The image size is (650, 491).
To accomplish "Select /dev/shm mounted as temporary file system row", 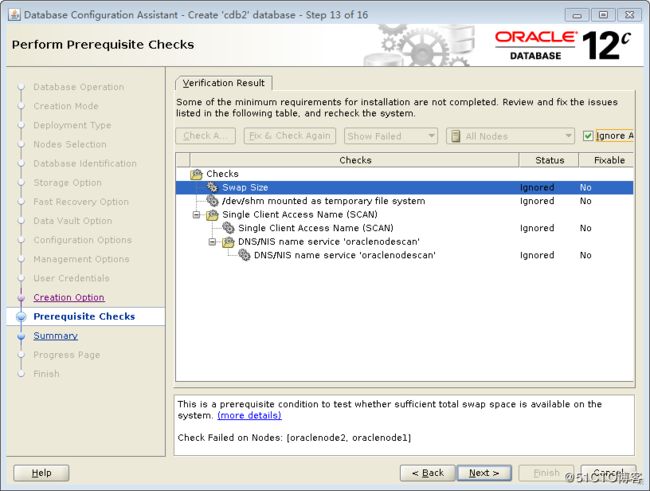I will pos(405,201).
